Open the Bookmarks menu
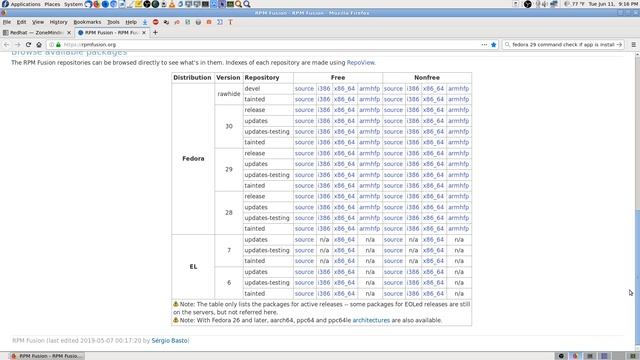Viewport: 640px width, 360px height. 87,22
